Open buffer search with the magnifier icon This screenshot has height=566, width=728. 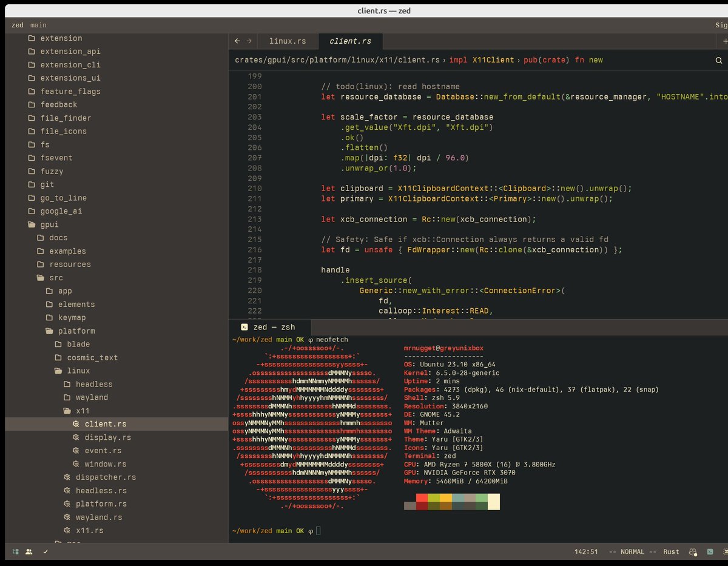pyautogui.click(x=719, y=60)
